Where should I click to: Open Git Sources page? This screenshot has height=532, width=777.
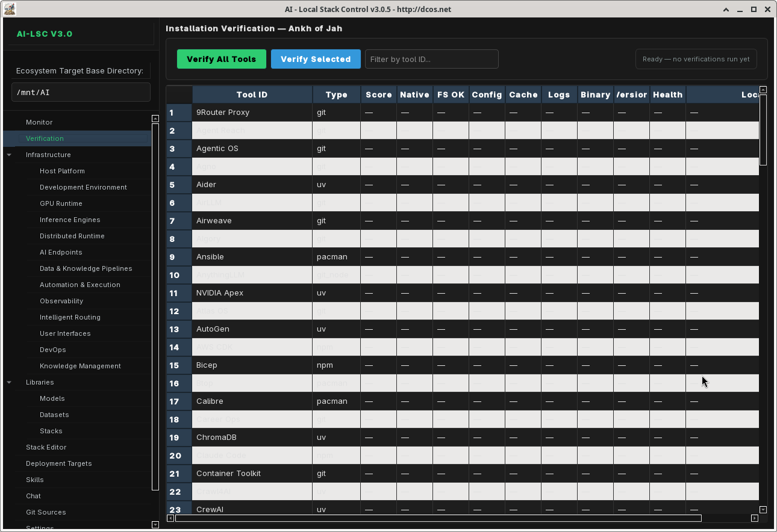point(46,512)
